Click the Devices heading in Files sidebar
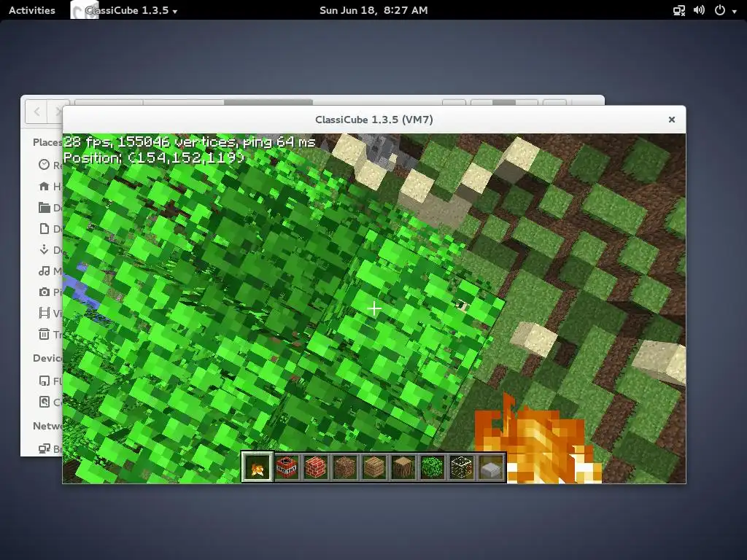This screenshot has height=560, width=747. click(x=47, y=358)
